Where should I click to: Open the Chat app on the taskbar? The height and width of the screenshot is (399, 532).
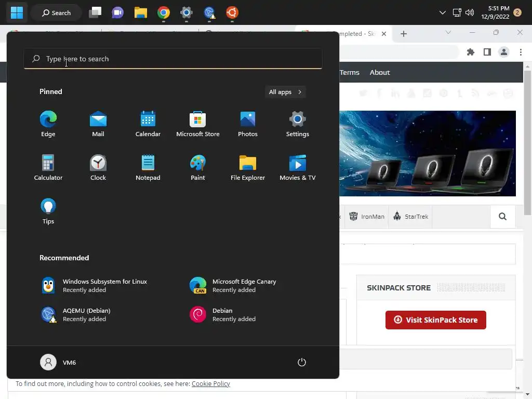coord(117,13)
